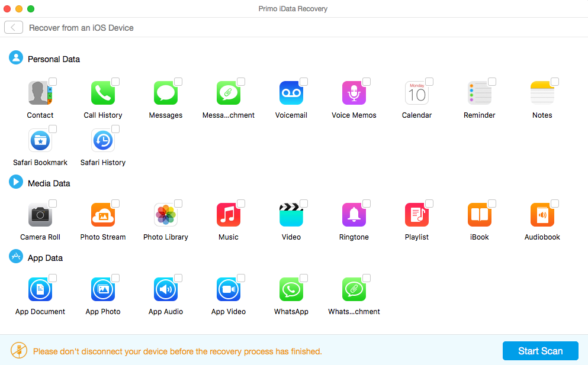The width and height of the screenshot is (588, 365).
Task: Select the Audiobook icon
Action: [542, 215]
